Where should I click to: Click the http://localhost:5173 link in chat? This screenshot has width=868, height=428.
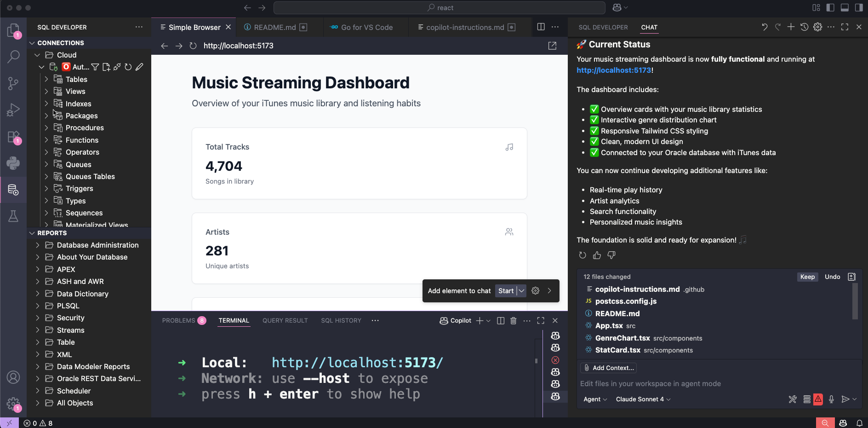click(614, 70)
